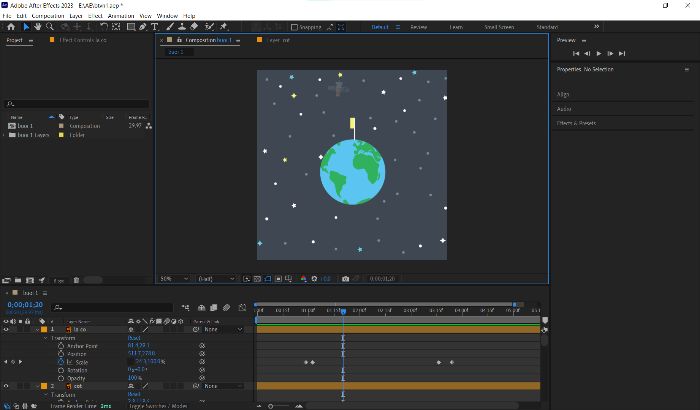Select the Zoom magnifier tool

point(50,27)
